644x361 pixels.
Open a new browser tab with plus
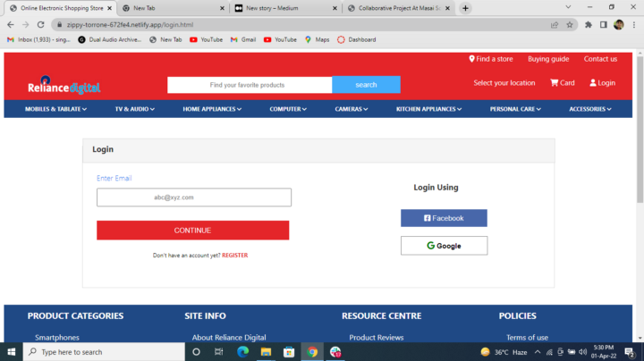coord(465,8)
